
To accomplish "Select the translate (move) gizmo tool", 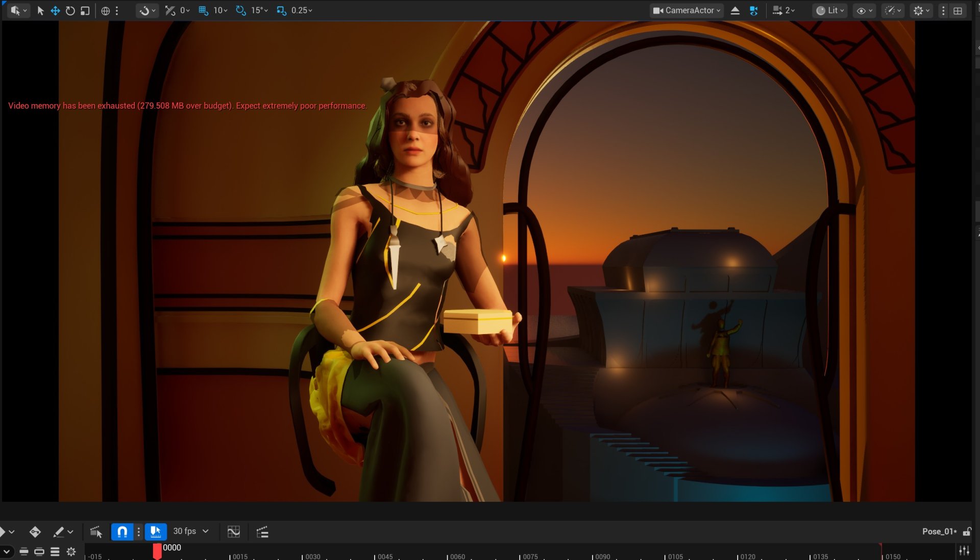I will (55, 11).
